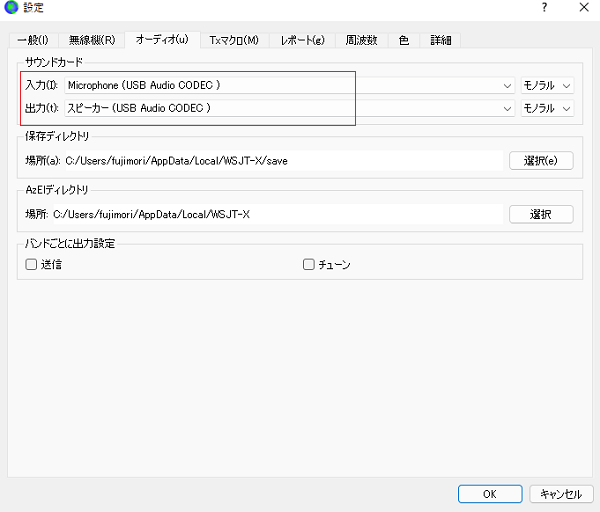
Task: Enable the チューン checkbox
Action: pyautogui.click(x=309, y=265)
